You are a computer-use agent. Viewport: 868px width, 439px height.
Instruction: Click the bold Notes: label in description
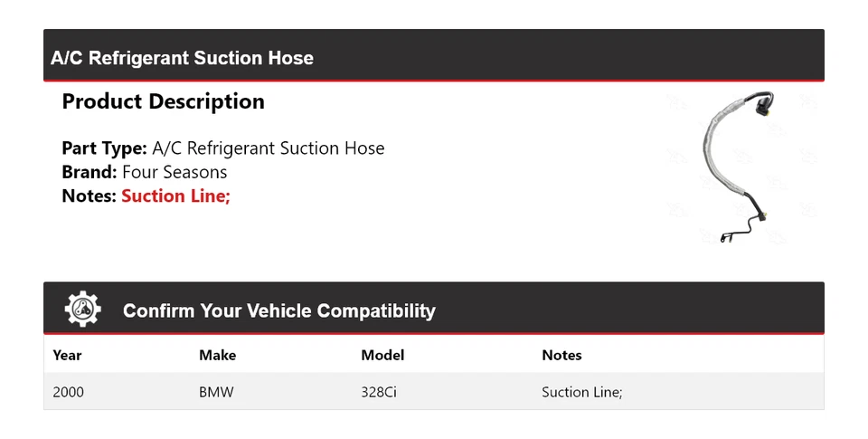point(89,196)
